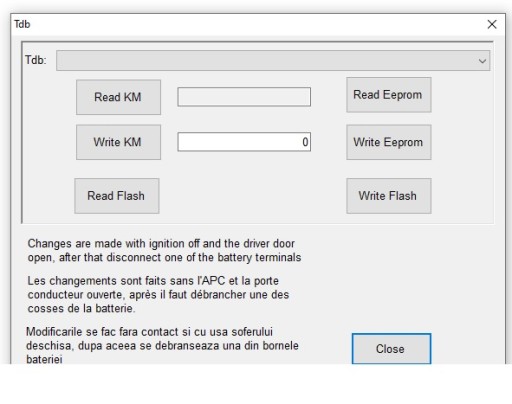This screenshot has width=512, height=404.
Task: Open the Tdb combo box
Action: tap(273, 60)
